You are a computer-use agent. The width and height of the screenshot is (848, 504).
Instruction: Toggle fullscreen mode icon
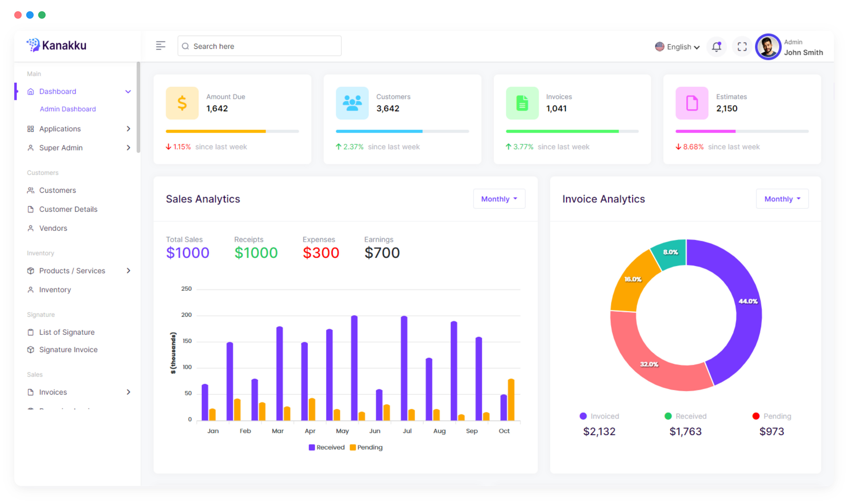coord(742,46)
